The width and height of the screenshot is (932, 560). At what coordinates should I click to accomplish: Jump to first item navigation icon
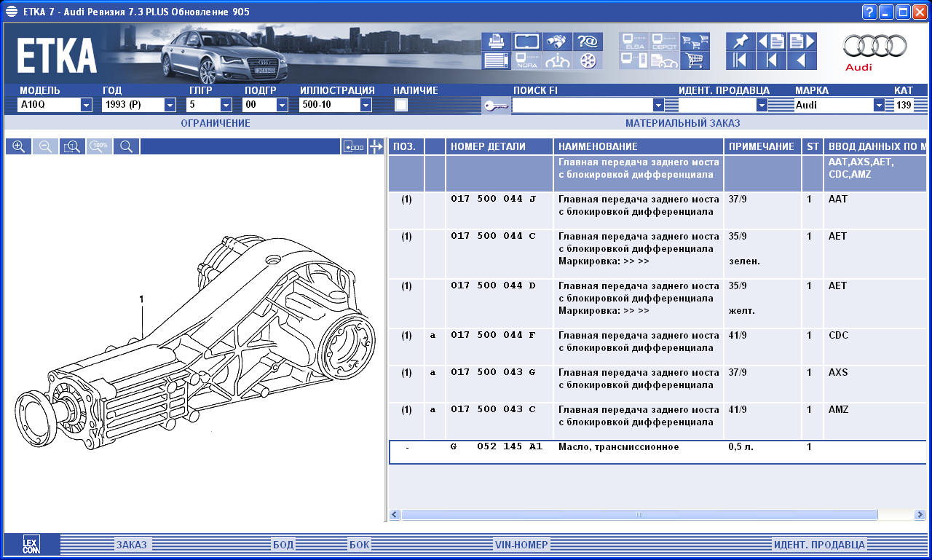click(x=741, y=60)
